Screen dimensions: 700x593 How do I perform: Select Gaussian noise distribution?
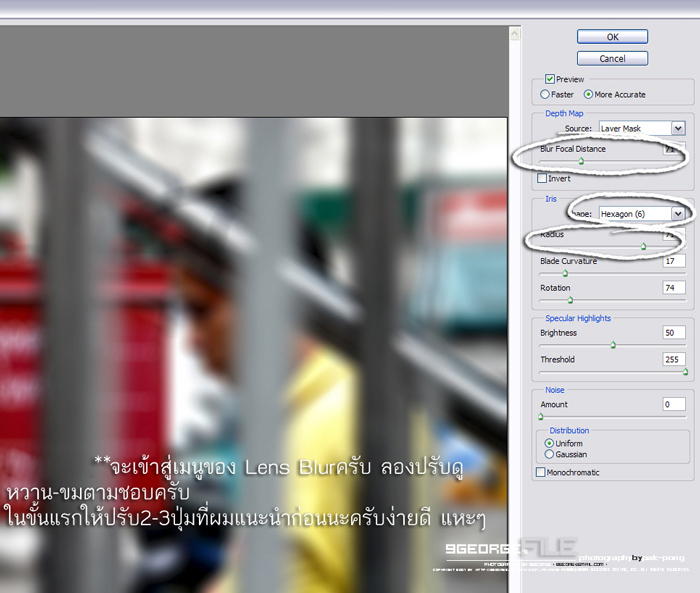549,454
